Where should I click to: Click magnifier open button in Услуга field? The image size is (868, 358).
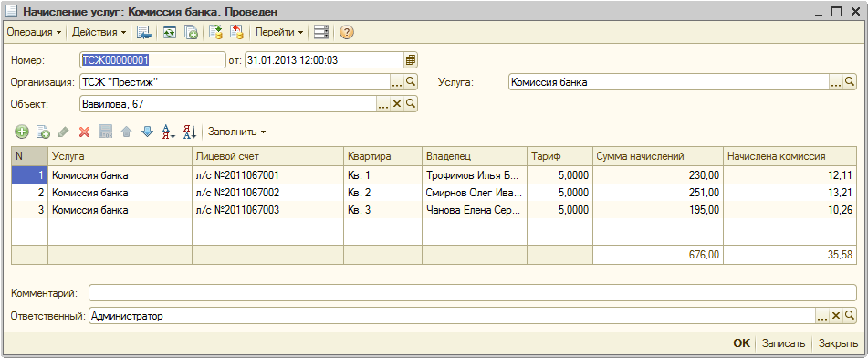pyautogui.click(x=849, y=82)
